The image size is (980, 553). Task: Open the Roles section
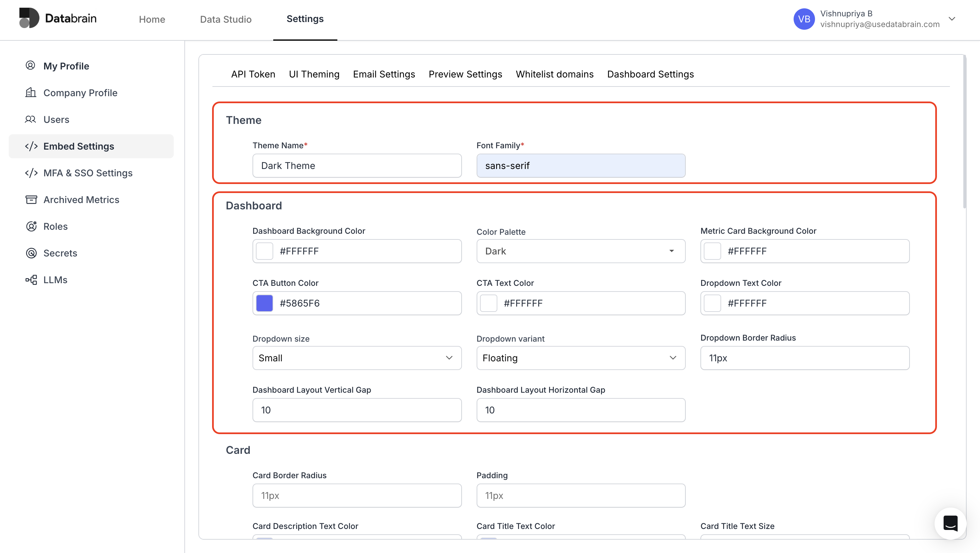click(x=55, y=226)
